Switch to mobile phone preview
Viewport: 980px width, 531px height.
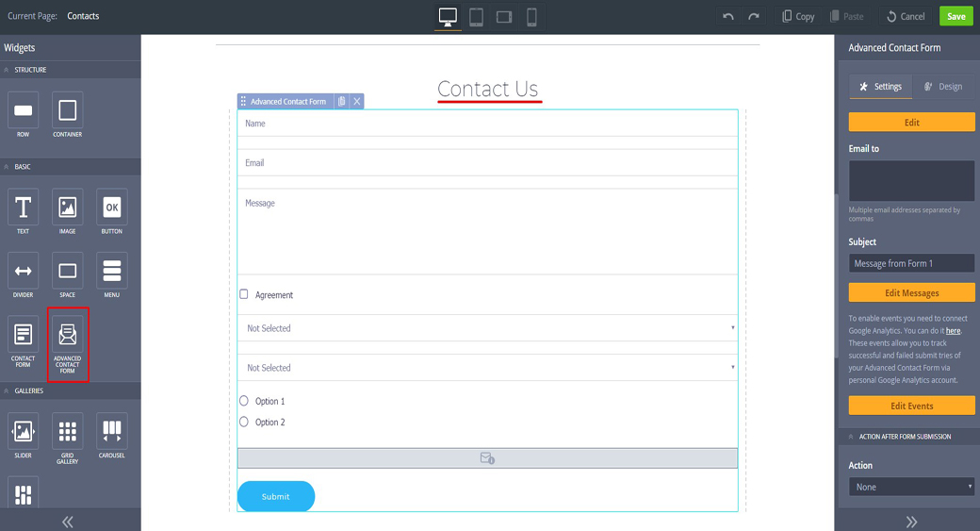531,17
